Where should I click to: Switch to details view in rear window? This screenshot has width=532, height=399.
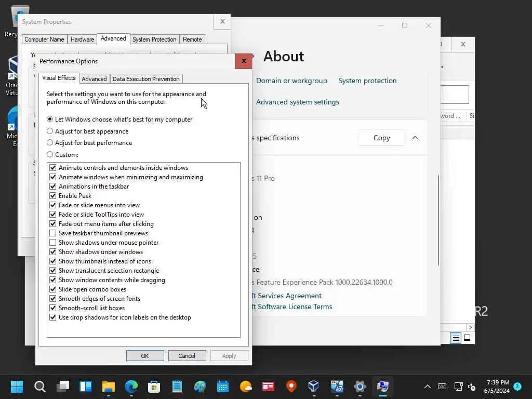coord(456,338)
